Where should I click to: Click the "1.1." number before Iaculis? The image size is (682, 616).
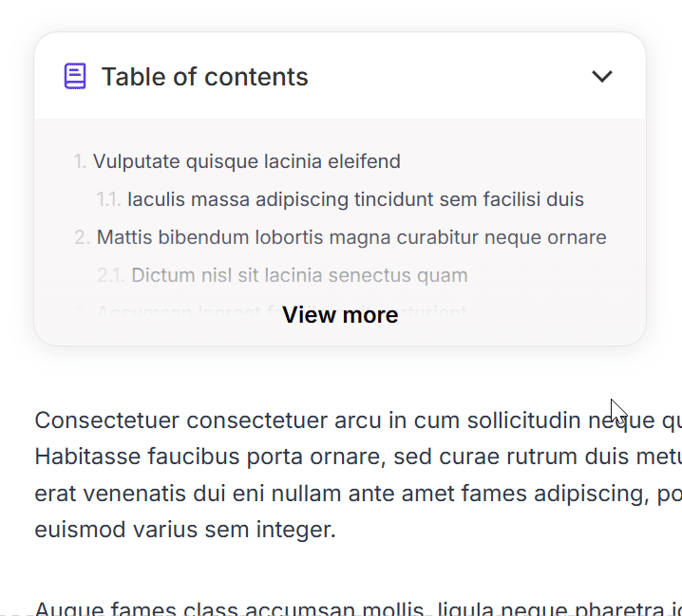pyautogui.click(x=108, y=199)
